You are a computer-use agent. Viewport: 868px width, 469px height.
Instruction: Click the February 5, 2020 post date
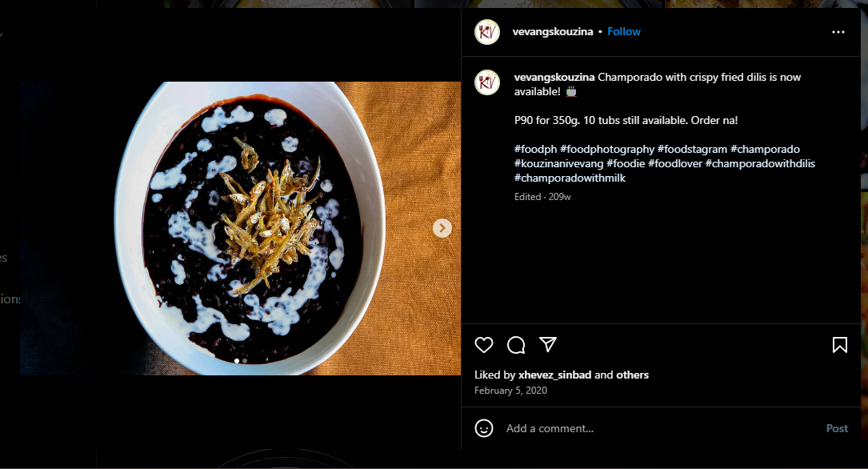pyautogui.click(x=510, y=391)
